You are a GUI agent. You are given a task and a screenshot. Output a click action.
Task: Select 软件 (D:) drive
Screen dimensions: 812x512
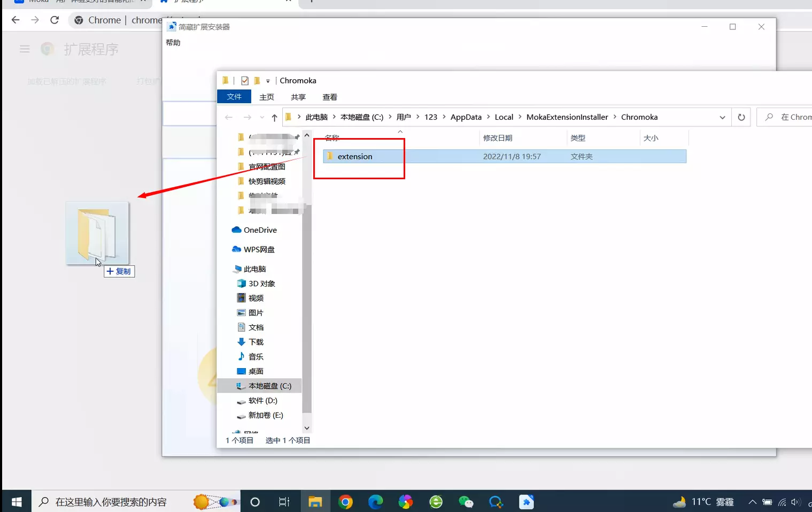click(262, 401)
